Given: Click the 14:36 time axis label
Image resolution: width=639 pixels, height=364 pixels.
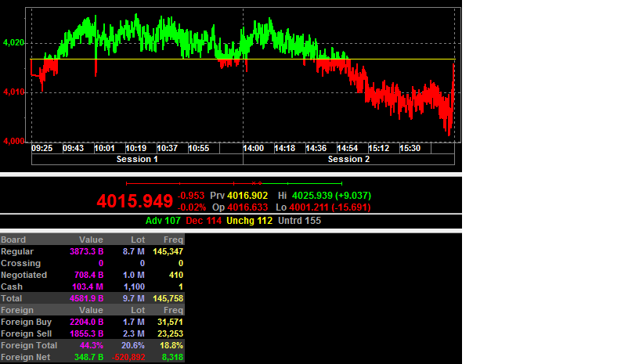Looking at the screenshot, I should 316,148.
